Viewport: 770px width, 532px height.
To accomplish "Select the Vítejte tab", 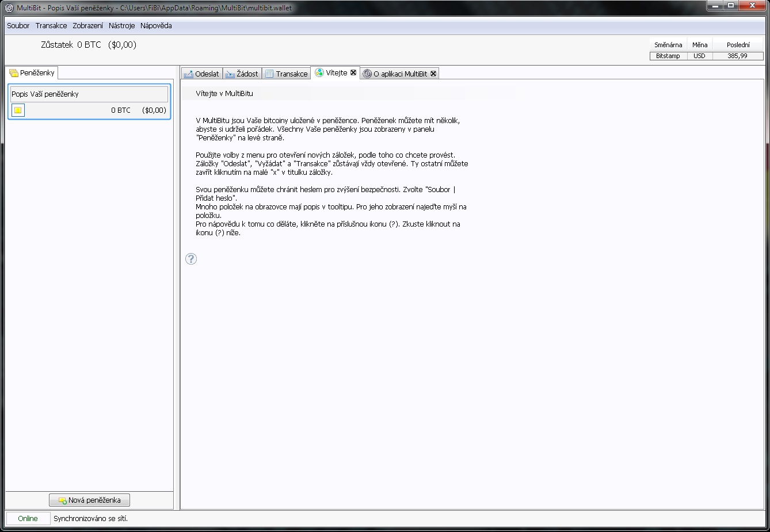I will (336, 73).
